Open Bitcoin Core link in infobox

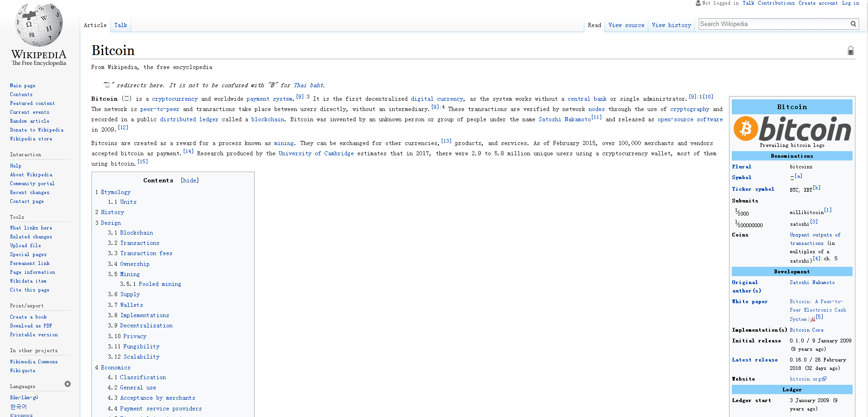click(806, 330)
